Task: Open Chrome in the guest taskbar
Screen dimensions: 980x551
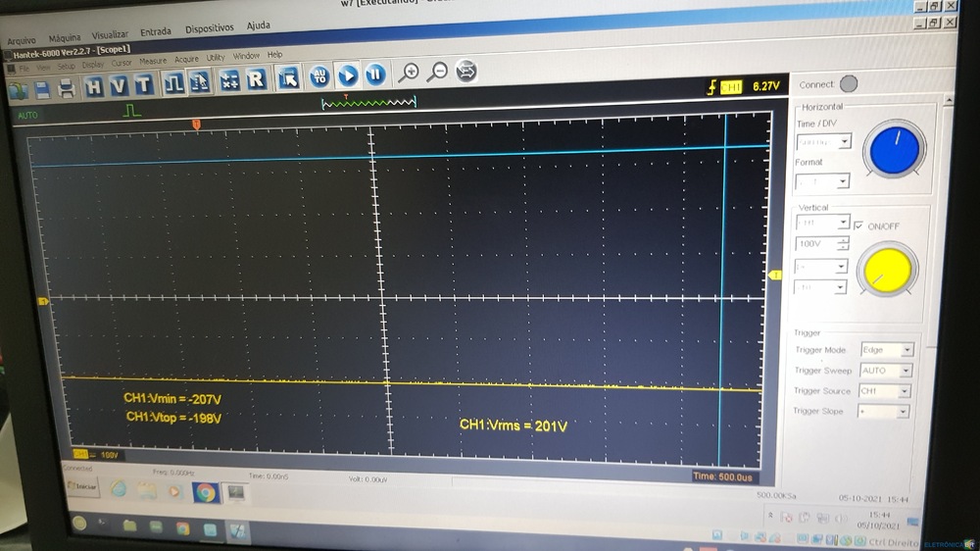Action: (x=205, y=492)
